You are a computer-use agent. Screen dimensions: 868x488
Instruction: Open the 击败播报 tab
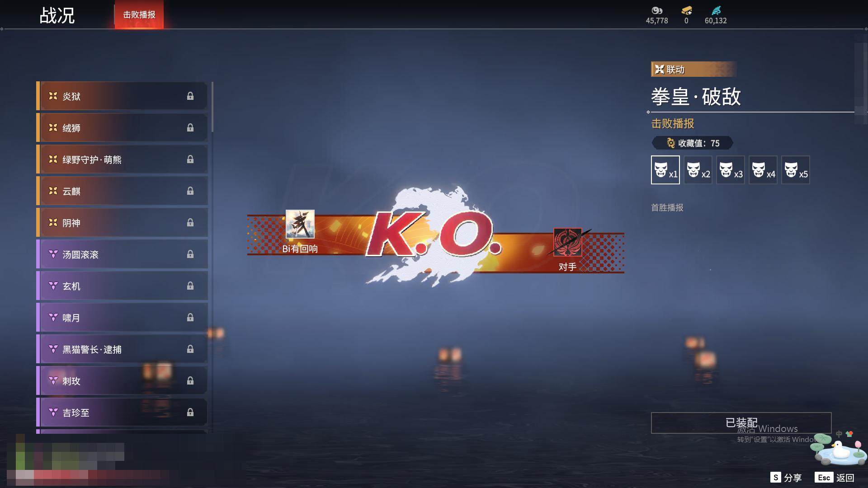139,15
